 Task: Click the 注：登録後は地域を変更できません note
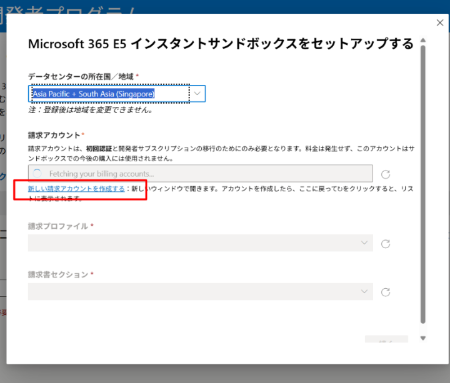pyautogui.click(x=90, y=110)
